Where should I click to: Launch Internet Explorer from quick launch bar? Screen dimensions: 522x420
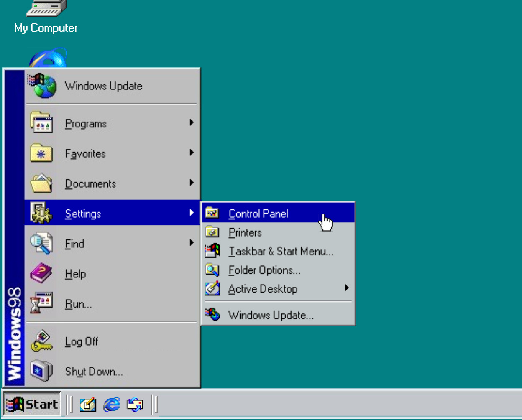pos(112,405)
